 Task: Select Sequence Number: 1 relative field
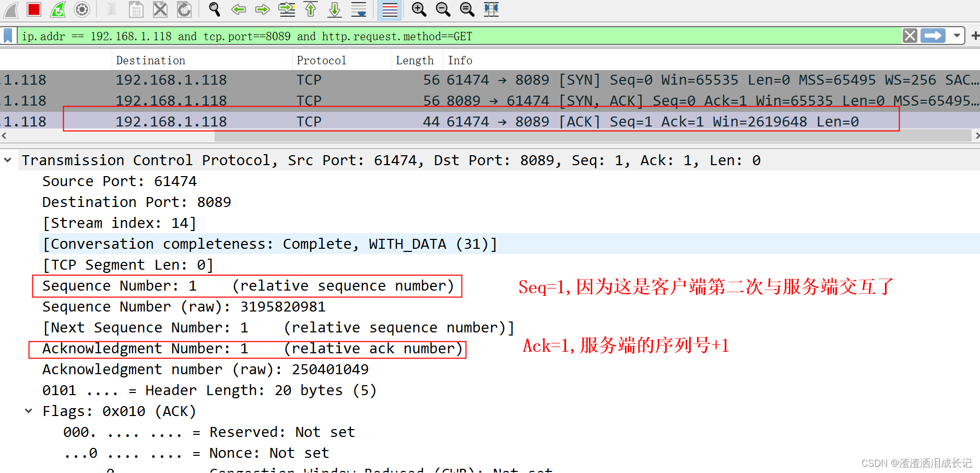point(248,286)
